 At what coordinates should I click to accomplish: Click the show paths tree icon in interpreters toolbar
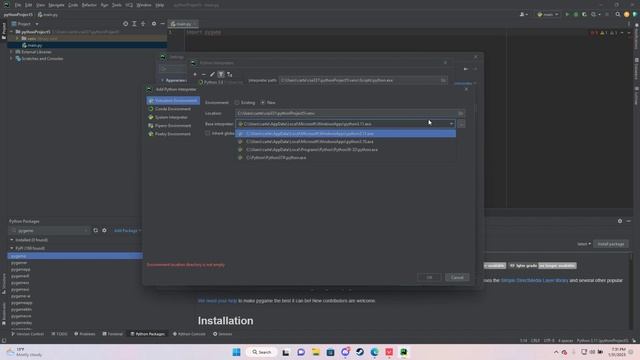tap(230, 74)
